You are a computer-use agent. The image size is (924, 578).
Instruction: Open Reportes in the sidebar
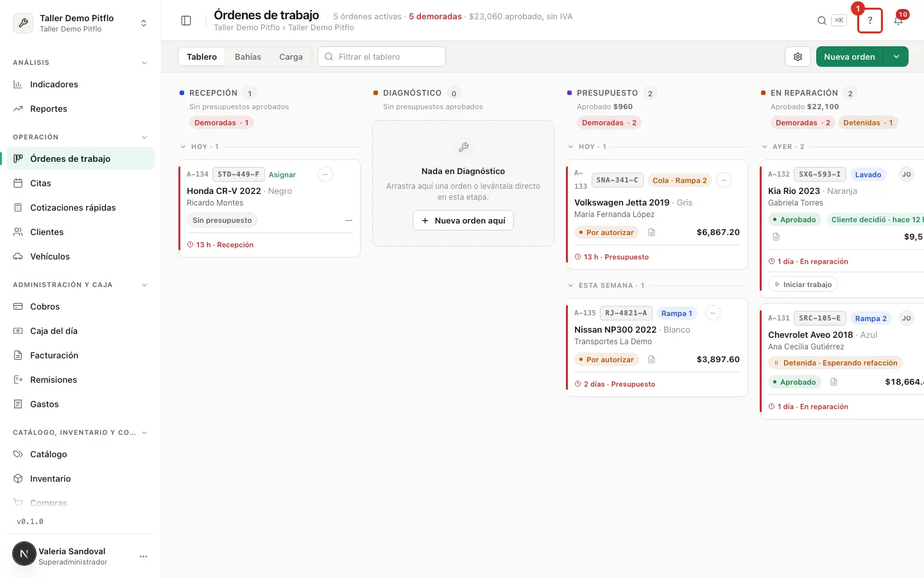pyautogui.click(x=81, y=109)
